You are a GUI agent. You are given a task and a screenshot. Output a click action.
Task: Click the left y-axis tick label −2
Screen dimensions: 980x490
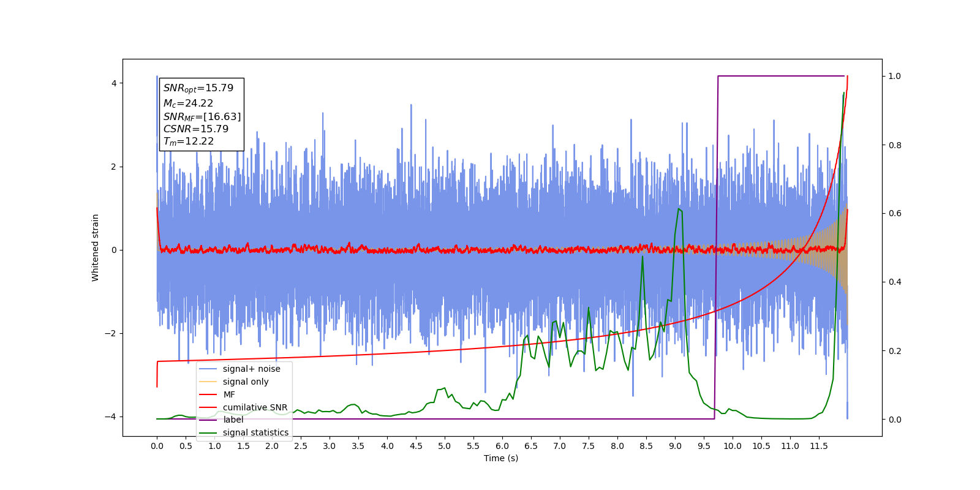(x=110, y=333)
